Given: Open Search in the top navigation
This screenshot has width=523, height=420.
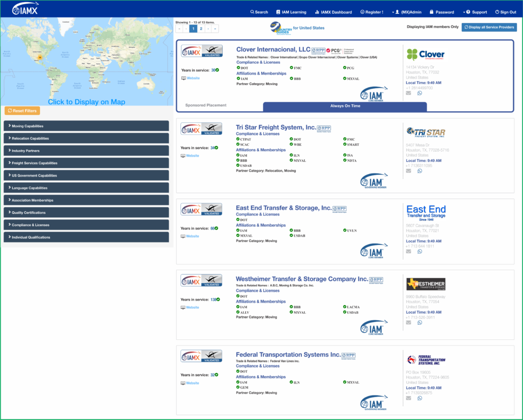Looking at the screenshot, I should [x=259, y=12].
